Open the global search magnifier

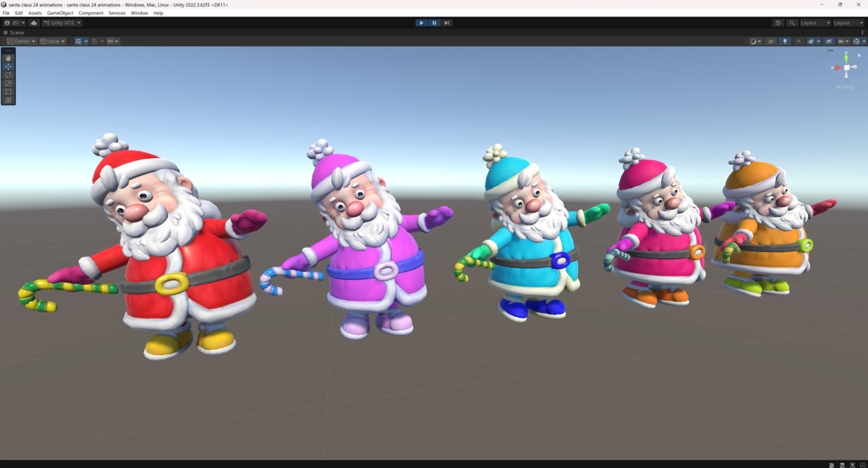(x=792, y=22)
